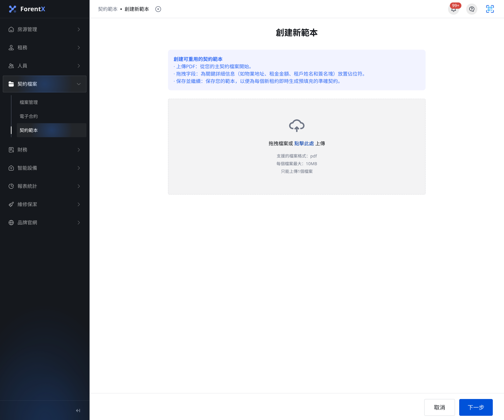Open the QR code scanner icon
Screen dimensions: 504x420
(490, 9)
